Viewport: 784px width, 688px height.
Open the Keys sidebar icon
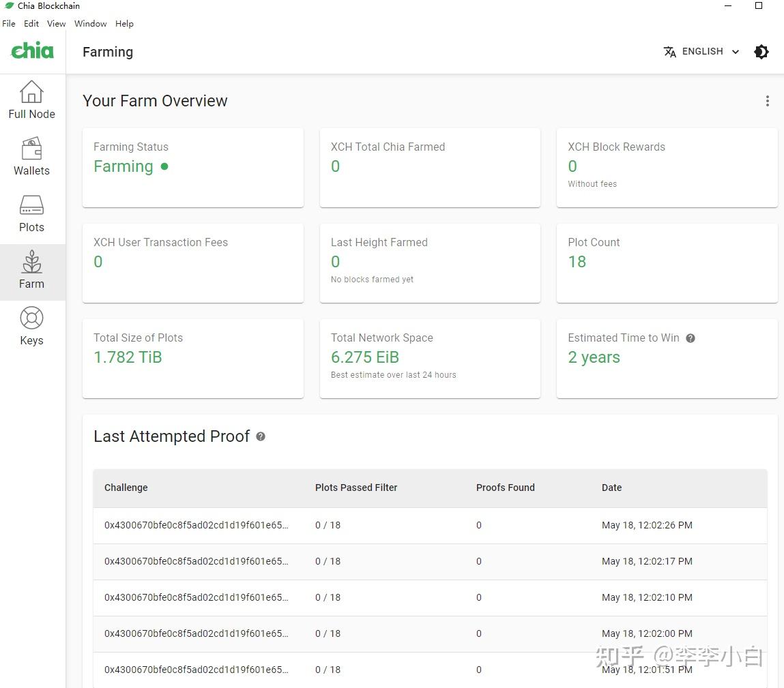pyautogui.click(x=31, y=318)
